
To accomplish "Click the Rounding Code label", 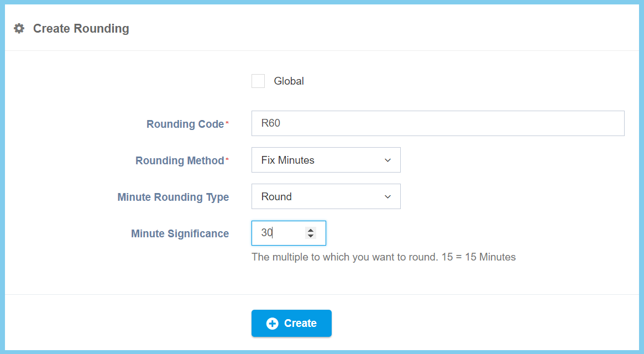I will [185, 124].
